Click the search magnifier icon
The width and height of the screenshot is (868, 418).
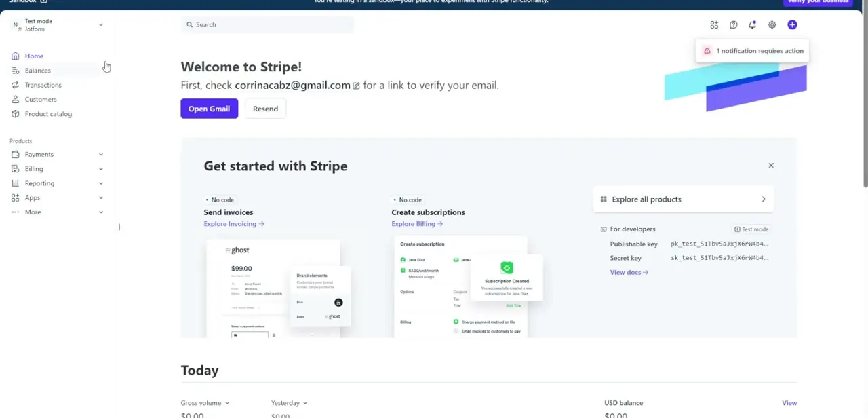(x=190, y=24)
